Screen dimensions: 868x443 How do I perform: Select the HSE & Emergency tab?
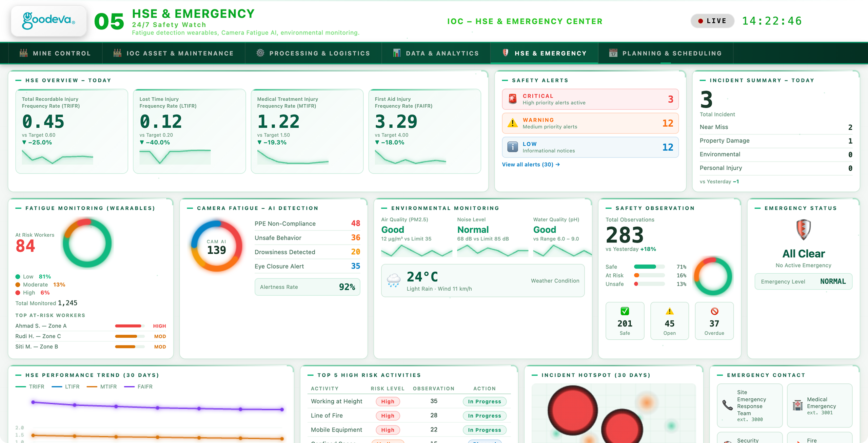(544, 53)
